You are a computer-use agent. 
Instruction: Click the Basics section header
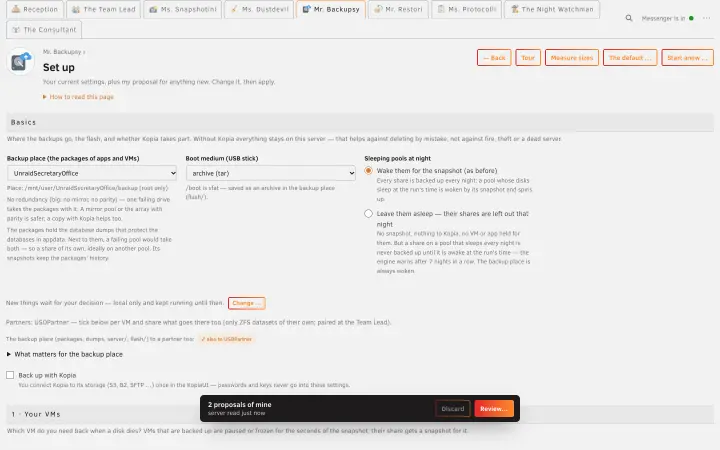pos(360,123)
